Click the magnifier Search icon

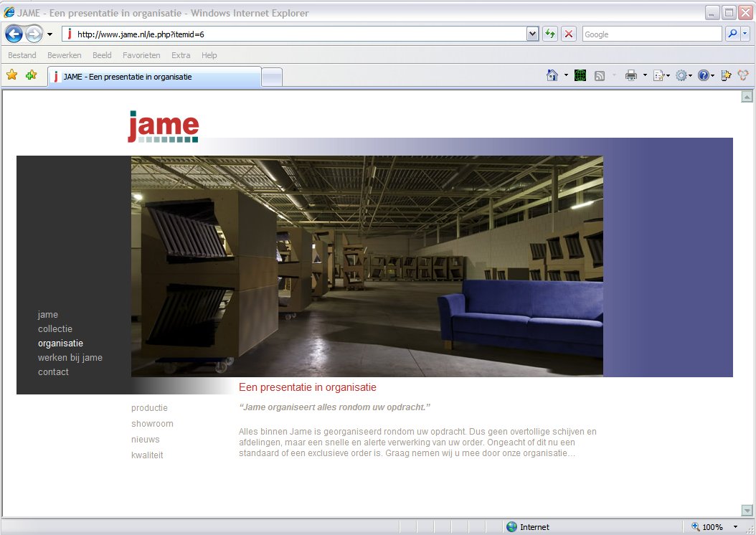click(732, 34)
